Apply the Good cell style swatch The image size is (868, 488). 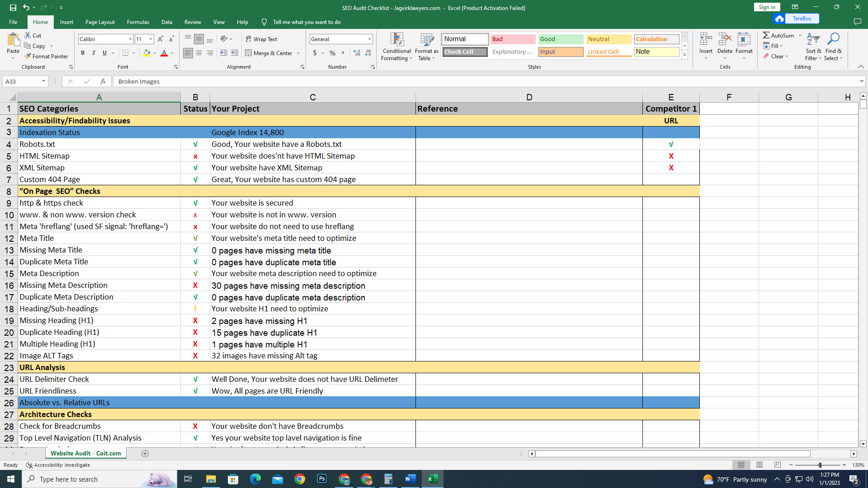pyautogui.click(x=560, y=39)
